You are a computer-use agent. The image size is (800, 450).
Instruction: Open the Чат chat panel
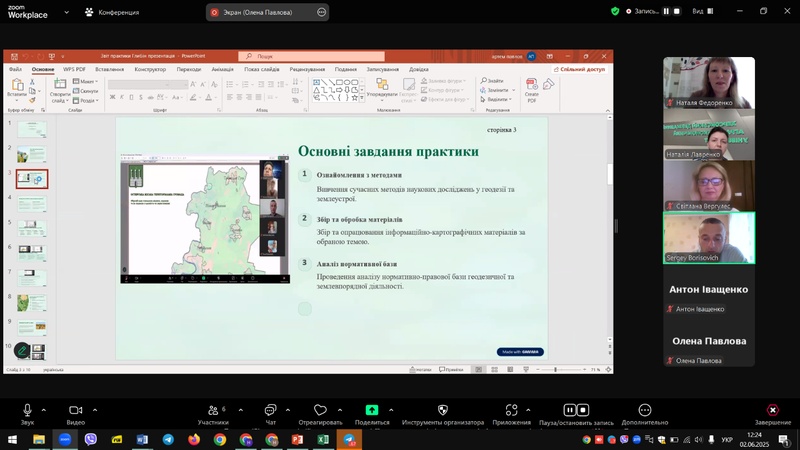[270, 411]
